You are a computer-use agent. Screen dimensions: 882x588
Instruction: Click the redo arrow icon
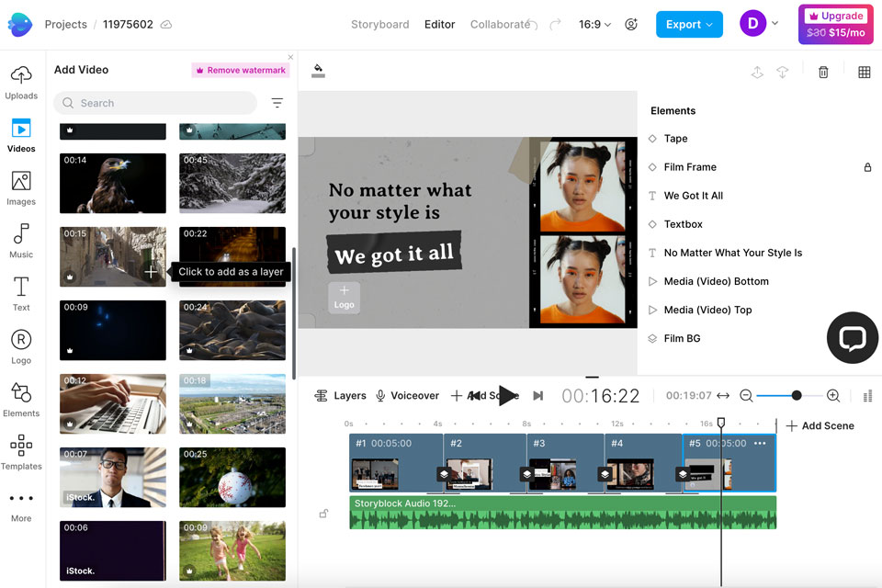click(556, 24)
